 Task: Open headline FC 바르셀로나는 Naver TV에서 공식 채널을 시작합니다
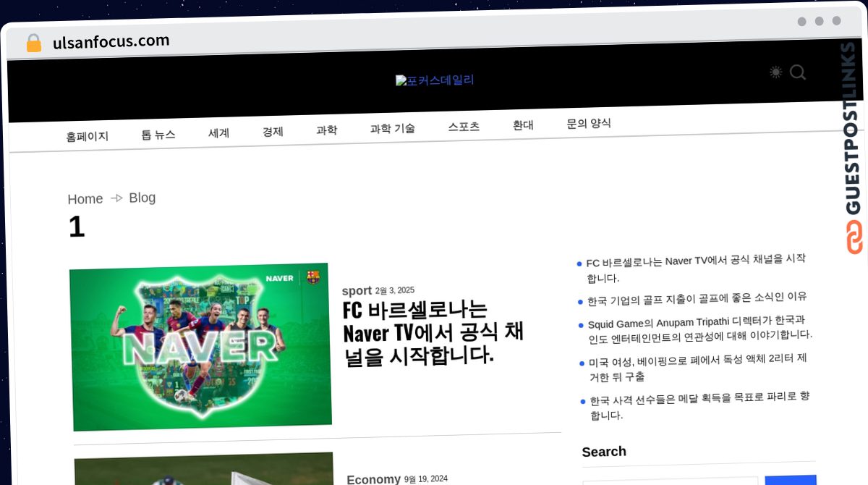point(433,332)
